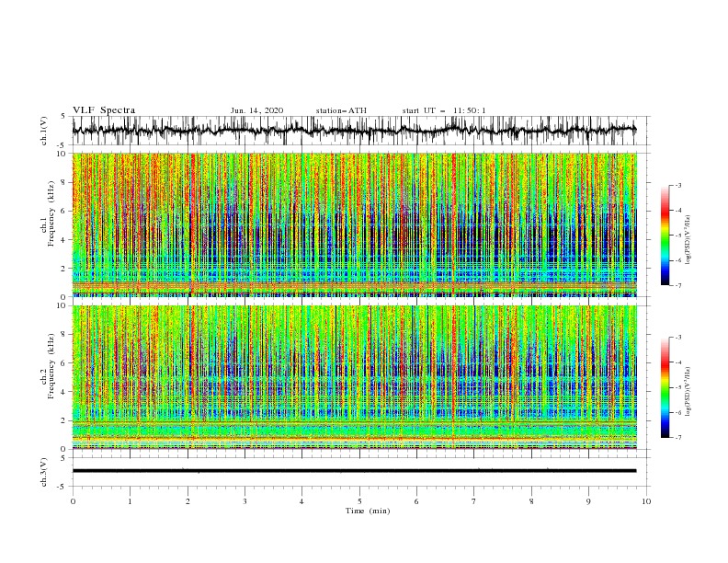The image size is (728, 563).
Task: Click the "8" kHz tick of ch.1 spectrogram
Action: pyautogui.click(x=64, y=182)
